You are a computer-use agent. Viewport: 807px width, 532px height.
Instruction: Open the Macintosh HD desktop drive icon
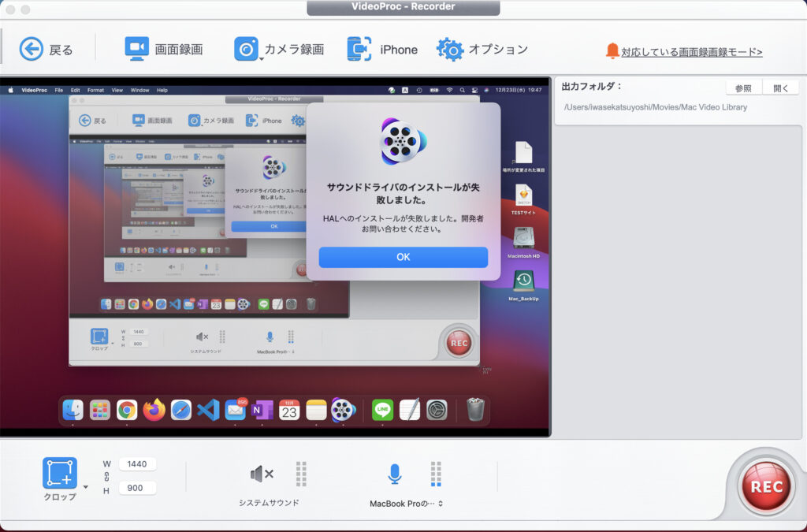523,238
